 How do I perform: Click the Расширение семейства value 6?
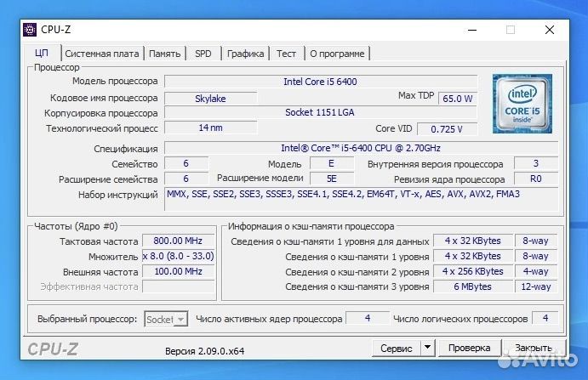(186, 179)
